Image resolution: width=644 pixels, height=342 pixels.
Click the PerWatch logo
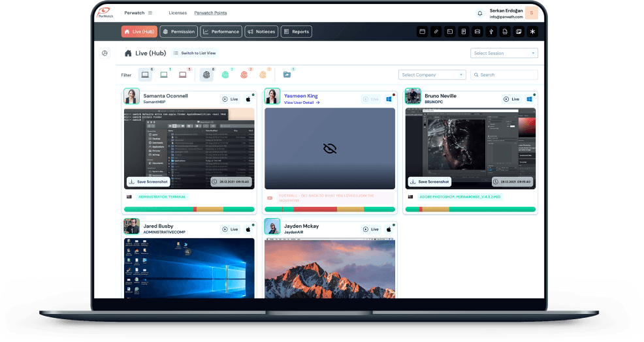click(x=105, y=13)
